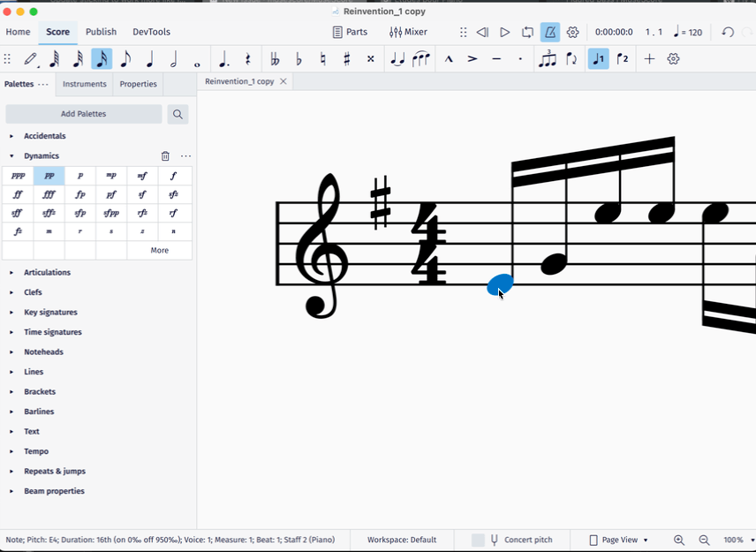Expand the Time signatures palette
Screen dimensions: 756x552
pos(11,332)
